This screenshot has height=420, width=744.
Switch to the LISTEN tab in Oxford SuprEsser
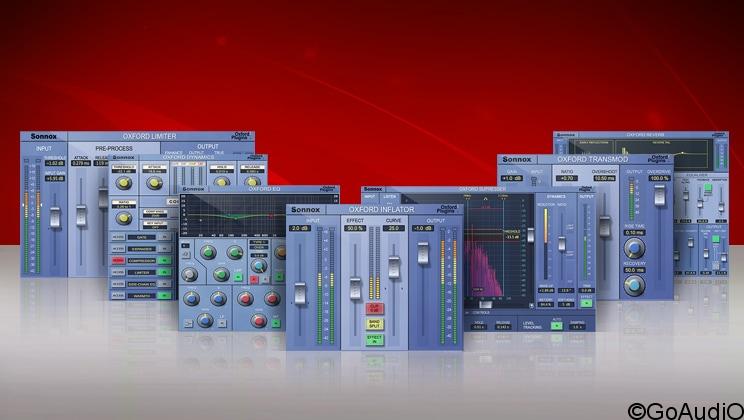pyautogui.click(x=390, y=196)
